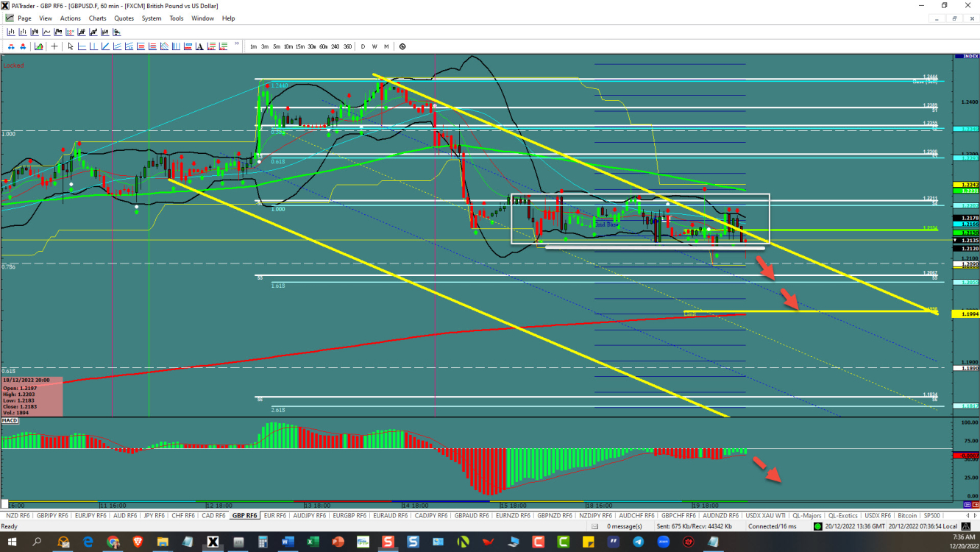
Task: Select the 5m timeframe
Action: (277, 46)
